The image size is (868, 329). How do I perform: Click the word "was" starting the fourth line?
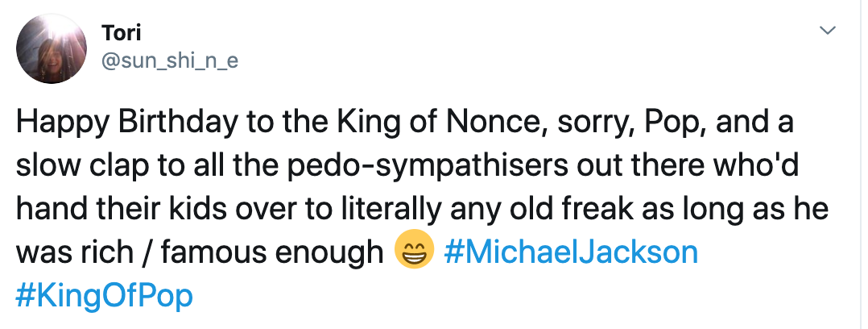(x=40, y=253)
